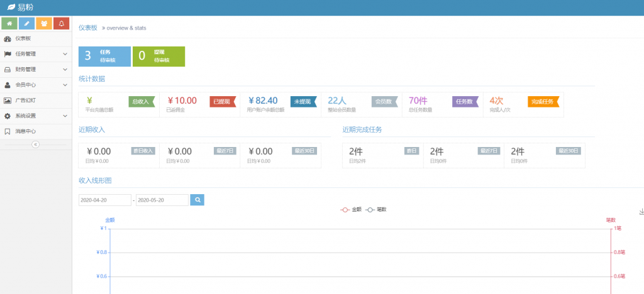This screenshot has height=294, width=644.
Task: Click the red bell notification shortcut
Action: pyautogui.click(x=61, y=24)
